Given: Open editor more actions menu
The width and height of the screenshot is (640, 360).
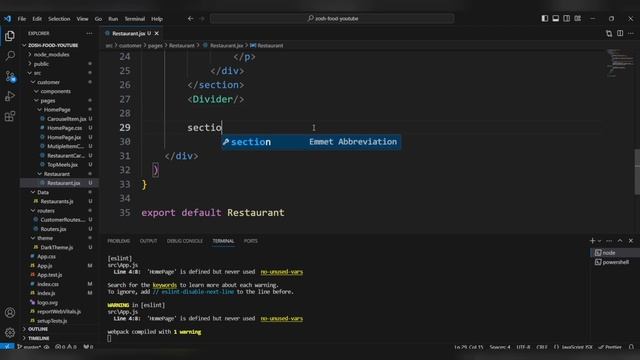Looking at the screenshot, I should tap(631, 33).
